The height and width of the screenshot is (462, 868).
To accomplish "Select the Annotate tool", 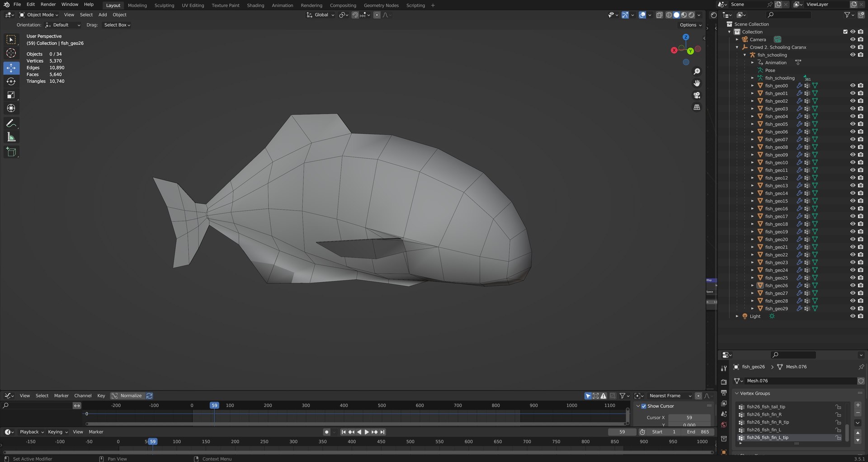I will pyautogui.click(x=11, y=123).
